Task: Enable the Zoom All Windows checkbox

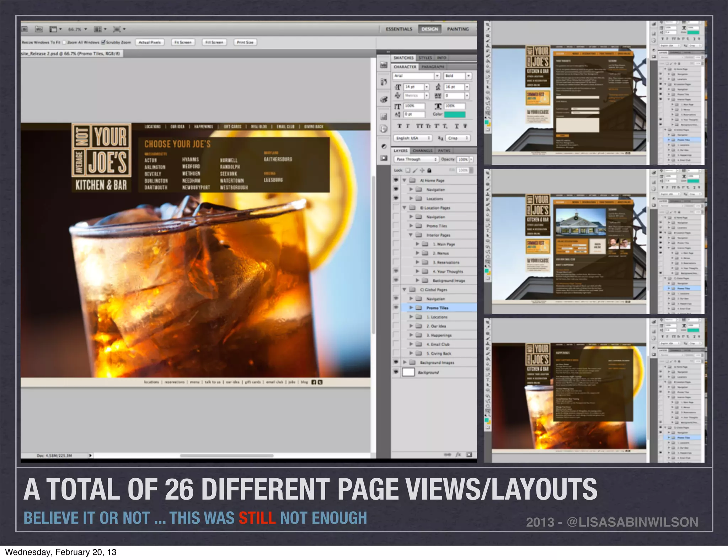Action: 64,42
